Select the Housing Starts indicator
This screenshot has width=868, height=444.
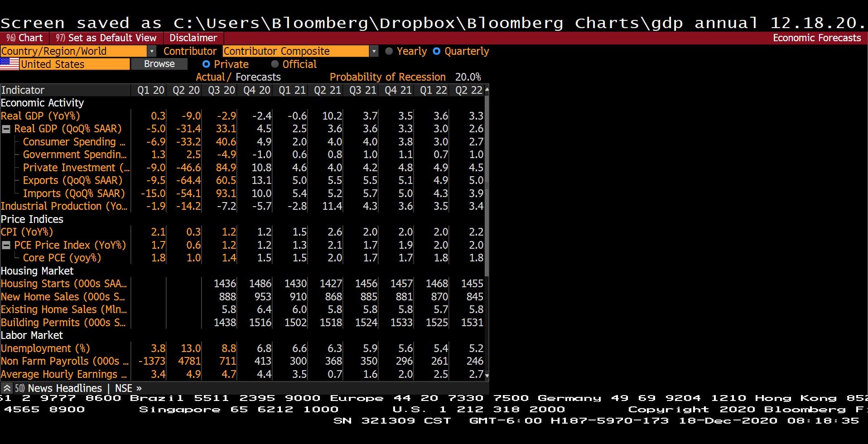click(64, 284)
